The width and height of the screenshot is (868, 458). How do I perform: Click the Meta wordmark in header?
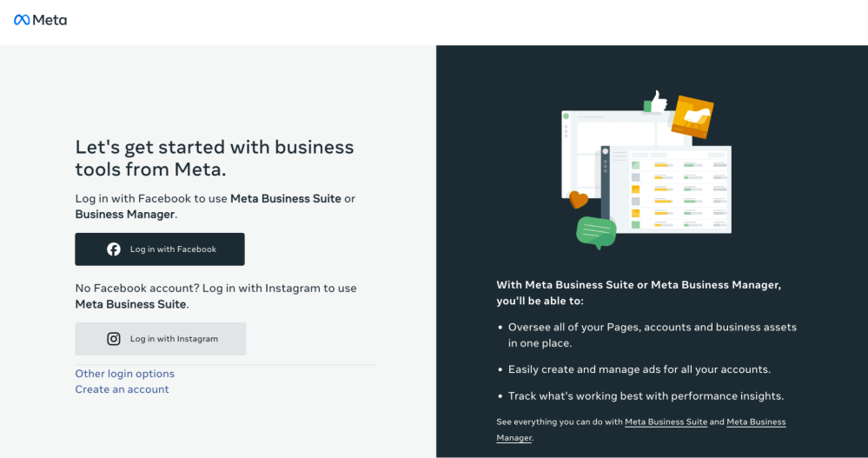pyautogui.click(x=50, y=20)
